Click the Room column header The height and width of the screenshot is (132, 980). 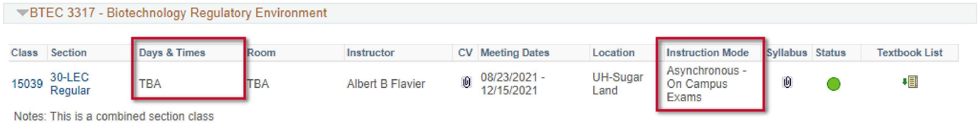point(261,53)
